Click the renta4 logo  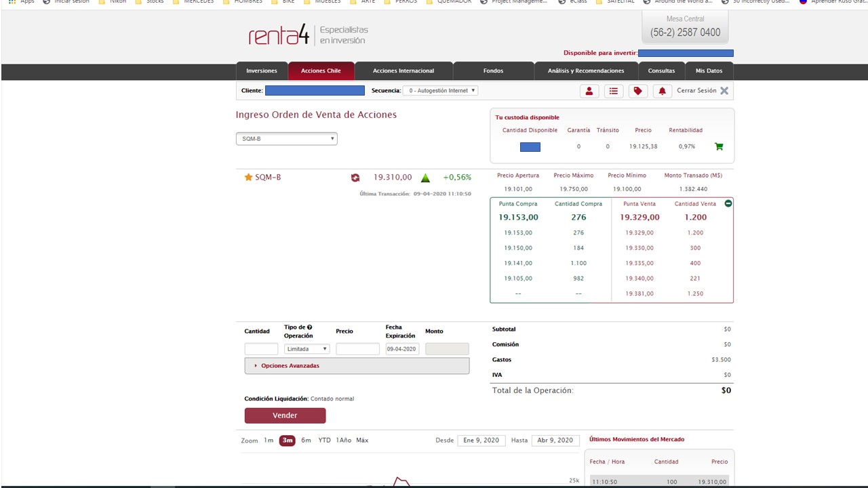pyautogui.click(x=279, y=34)
